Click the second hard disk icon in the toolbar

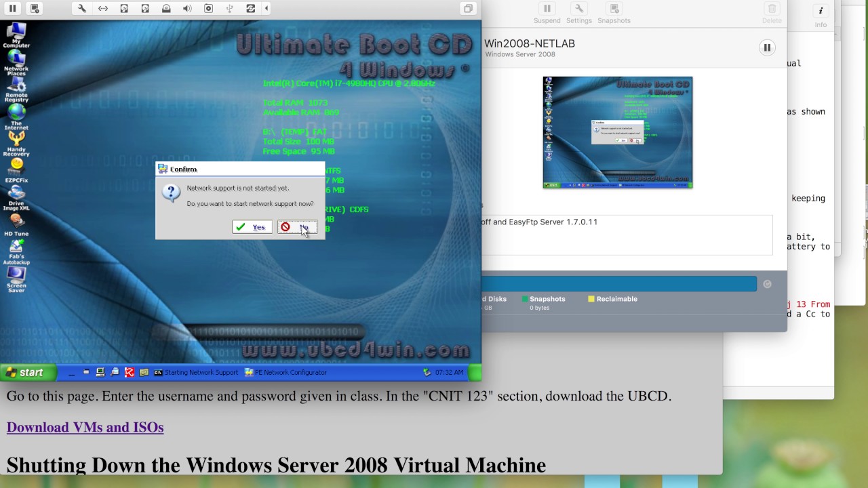(145, 9)
